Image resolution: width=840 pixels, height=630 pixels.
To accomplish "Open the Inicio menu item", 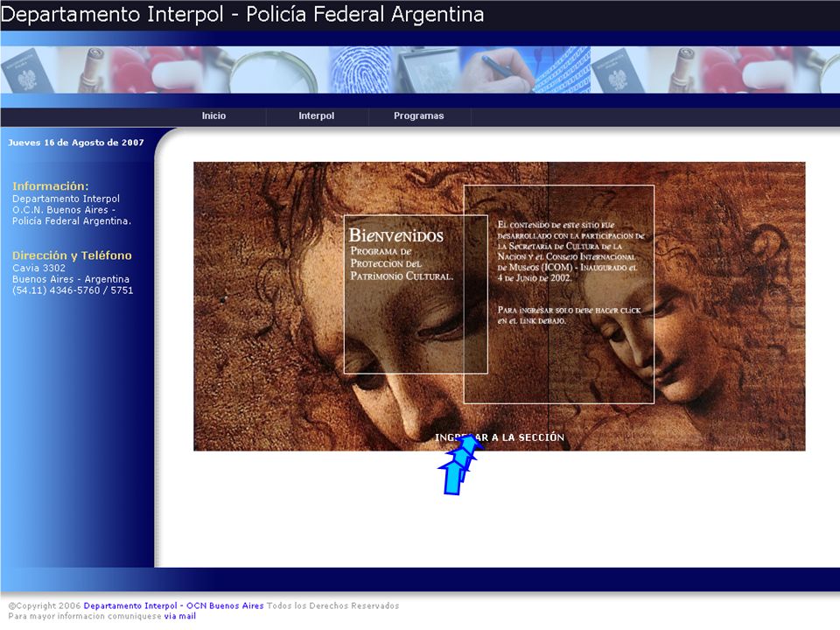I will 213,115.
